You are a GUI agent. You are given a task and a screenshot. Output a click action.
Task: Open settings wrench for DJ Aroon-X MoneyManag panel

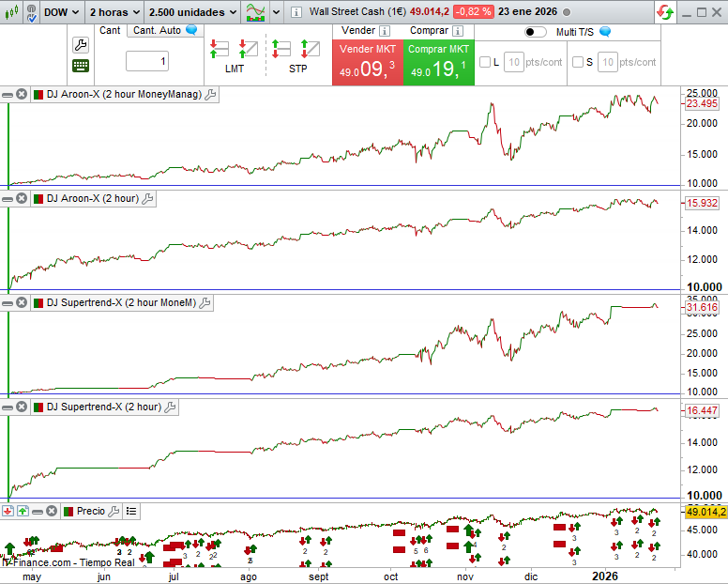tap(210, 95)
